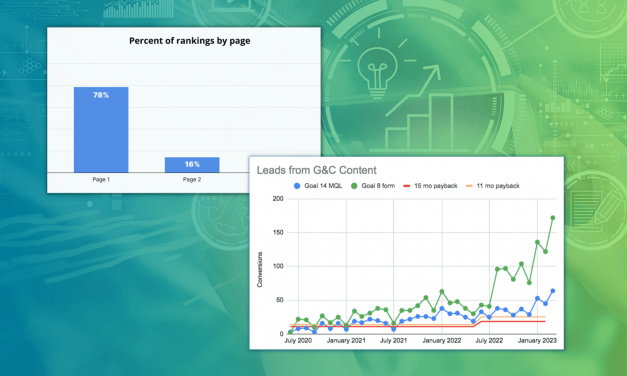
Task: Click the 'July 2021' x-axis label
Action: coord(393,341)
